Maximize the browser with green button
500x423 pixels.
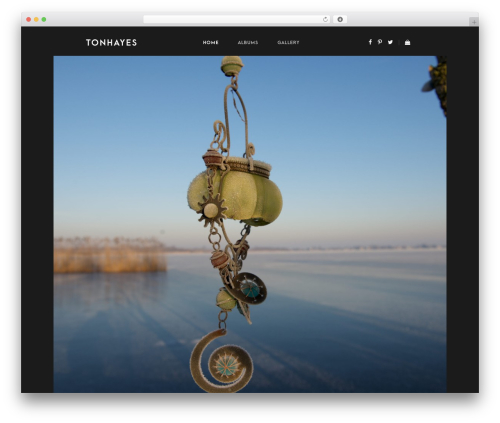[44, 19]
